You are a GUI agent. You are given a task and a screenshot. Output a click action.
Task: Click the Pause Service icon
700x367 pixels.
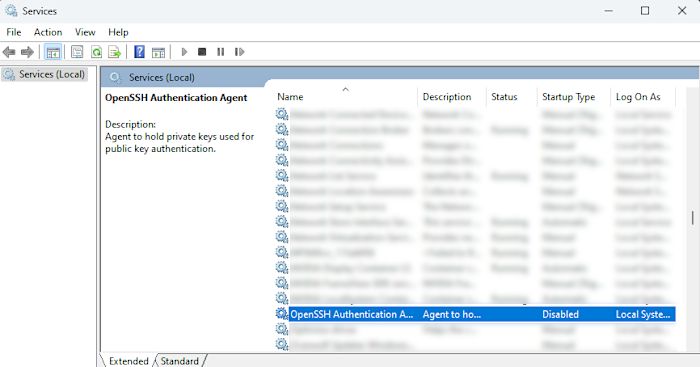tap(221, 52)
